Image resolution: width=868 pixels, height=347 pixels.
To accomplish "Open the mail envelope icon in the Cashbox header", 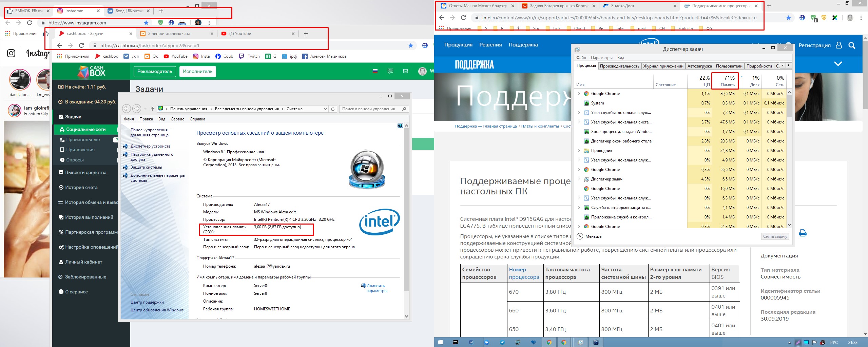I will click(405, 71).
